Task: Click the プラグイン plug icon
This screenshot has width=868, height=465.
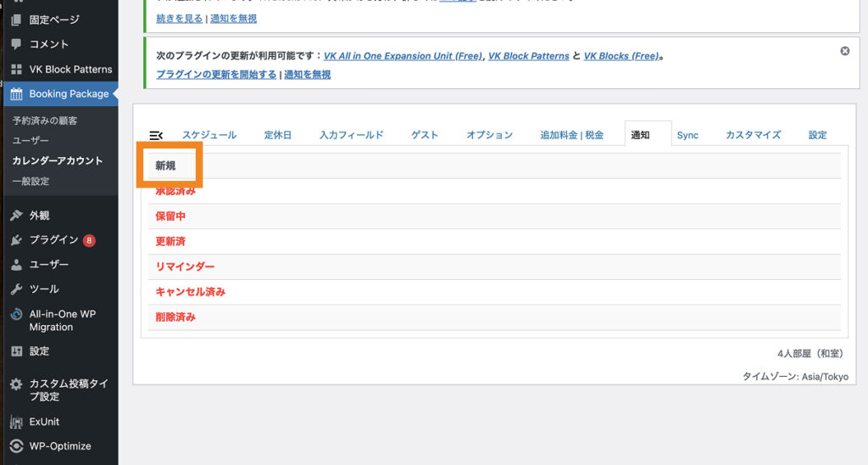Action: pos(17,240)
